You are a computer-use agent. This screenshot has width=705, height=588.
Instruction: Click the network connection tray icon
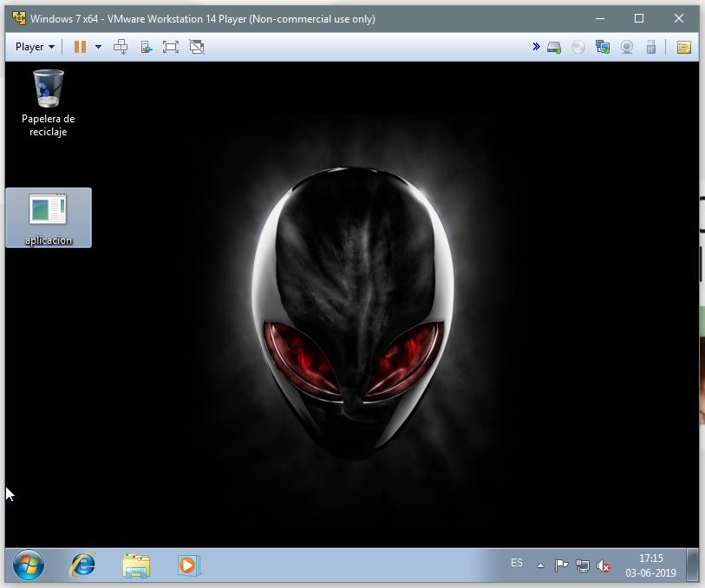coord(582,565)
